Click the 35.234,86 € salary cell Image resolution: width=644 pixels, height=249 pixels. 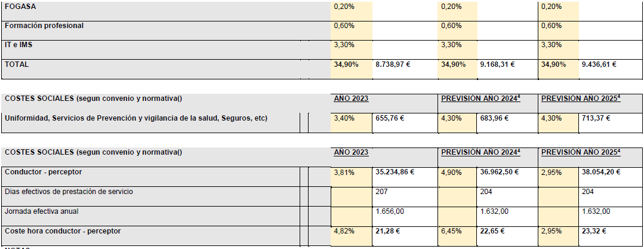pyautogui.click(x=405, y=177)
